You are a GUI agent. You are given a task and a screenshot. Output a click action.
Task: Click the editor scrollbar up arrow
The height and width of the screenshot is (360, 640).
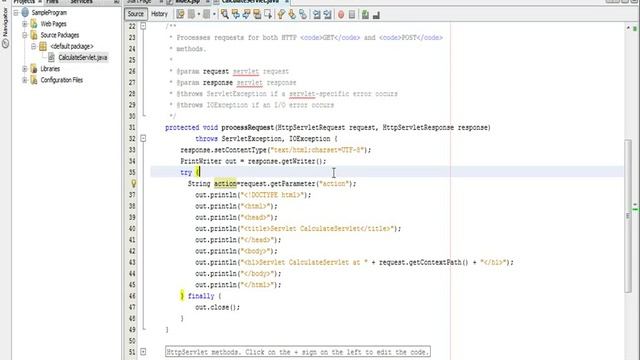click(x=628, y=28)
